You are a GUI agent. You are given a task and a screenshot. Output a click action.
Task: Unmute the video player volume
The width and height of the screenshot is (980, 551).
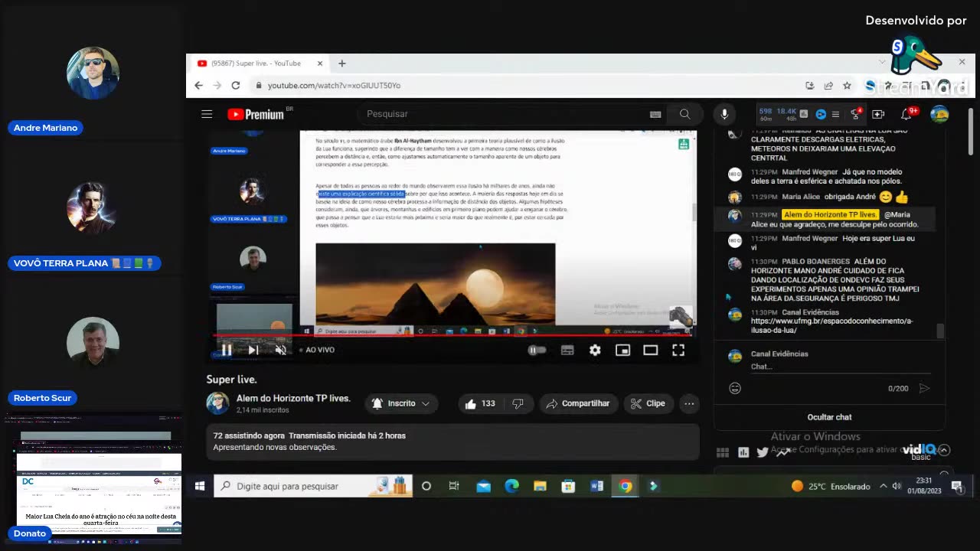click(x=281, y=350)
